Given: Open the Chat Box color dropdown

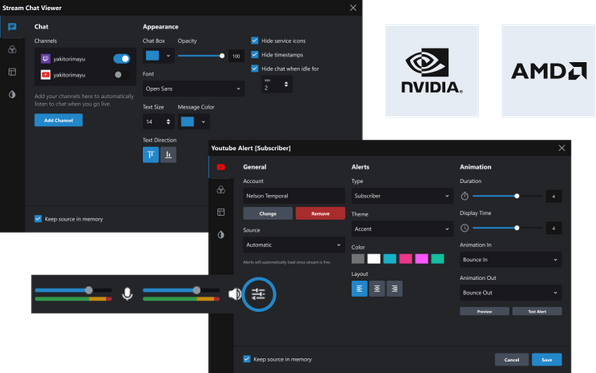Looking at the screenshot, I should pyautogui.click(x=159, y=56).
